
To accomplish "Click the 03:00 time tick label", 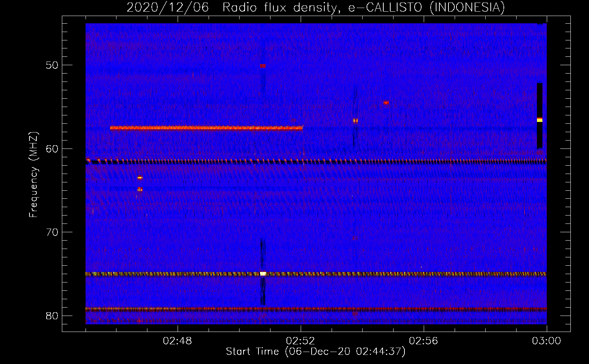I will tap(546, 341).
